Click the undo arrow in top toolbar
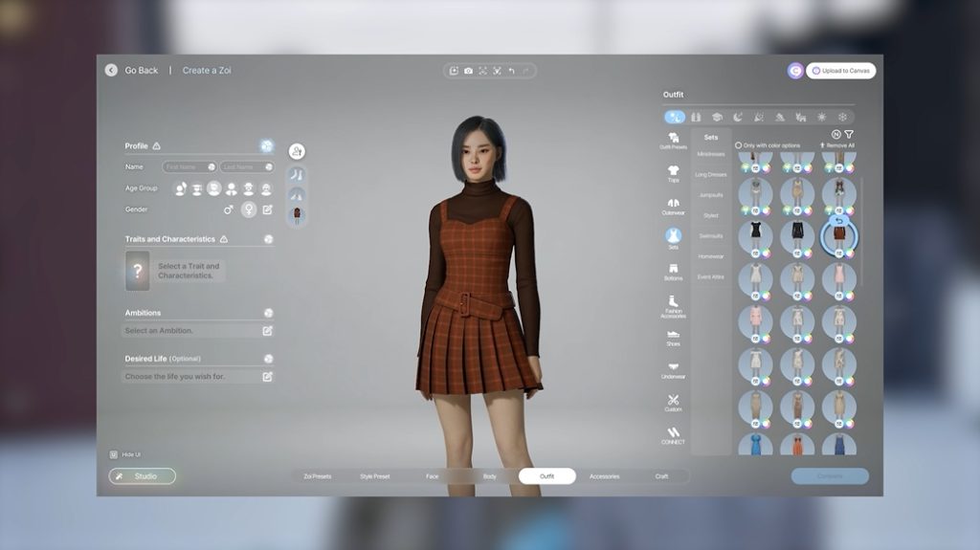 [x=512, y=71]
